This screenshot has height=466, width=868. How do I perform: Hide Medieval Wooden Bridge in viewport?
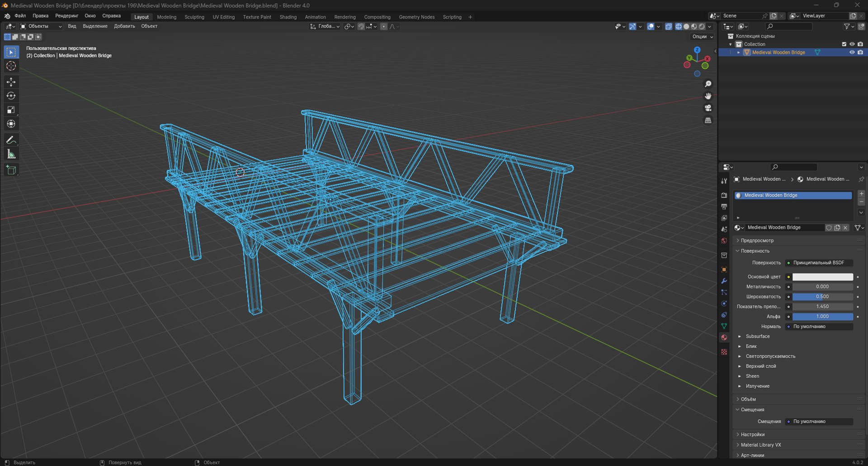pos(852,52)
